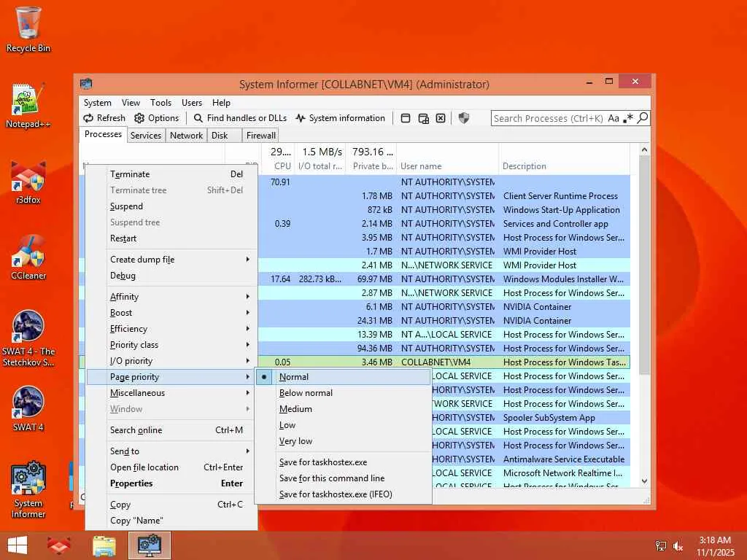This screenshot has width=747, height=560.
Task: Click Open file location entry
Action: 171,467
